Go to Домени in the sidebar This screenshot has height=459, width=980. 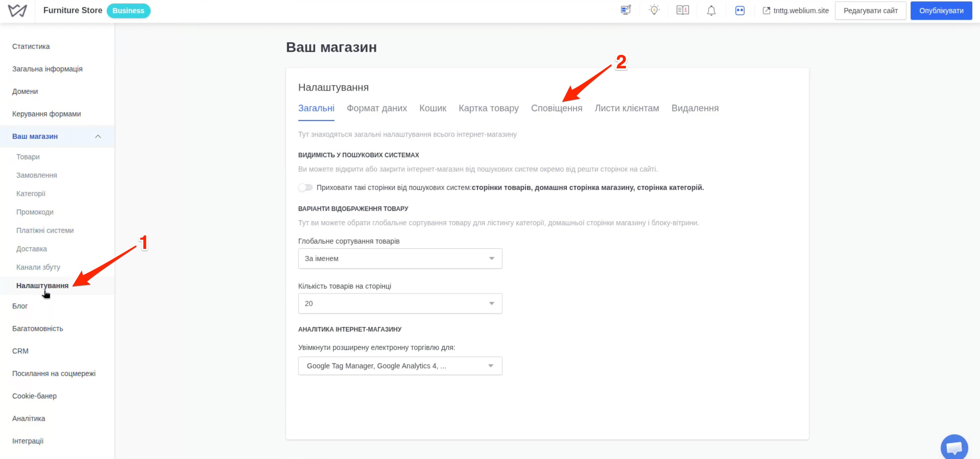[x=25, y=91]
